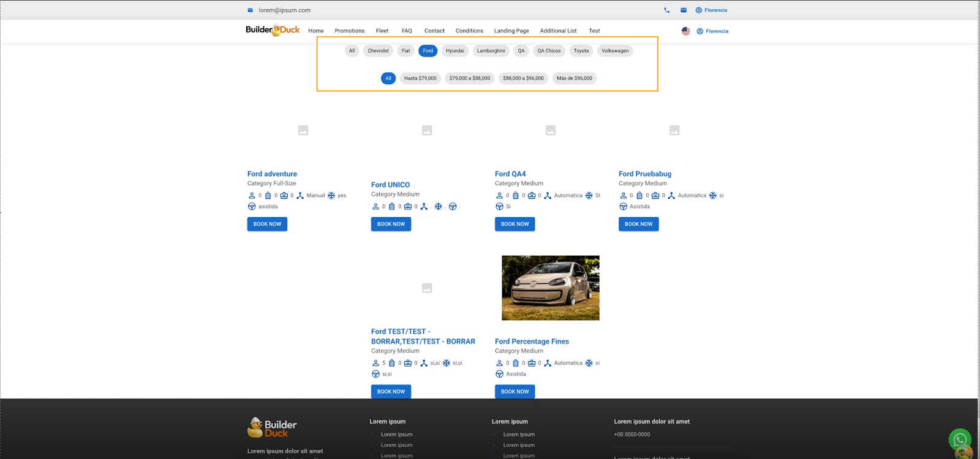The height and width of the screenshot is (459, 980).
Task: Open the Fleet menu item
Action: (382, 31)
